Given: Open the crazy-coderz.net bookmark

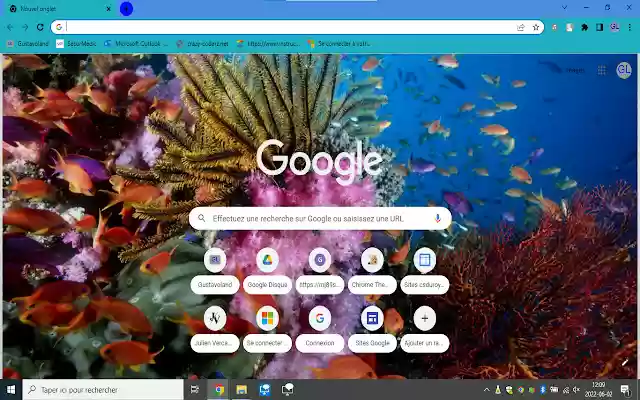Looking at the screenshot, I should pos(202,44).
